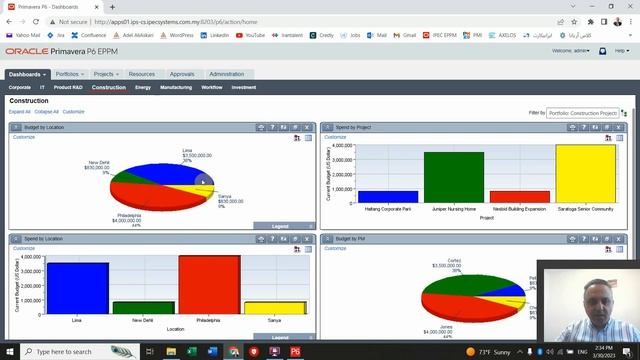Open help for Spend by Location portlet
This screenshot has width=640, height=360.
coord(272,239)
